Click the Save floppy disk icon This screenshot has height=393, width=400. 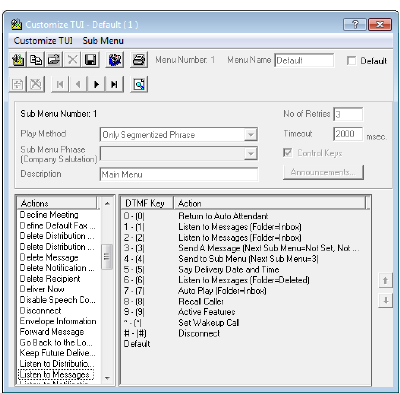tap(90, 60)
